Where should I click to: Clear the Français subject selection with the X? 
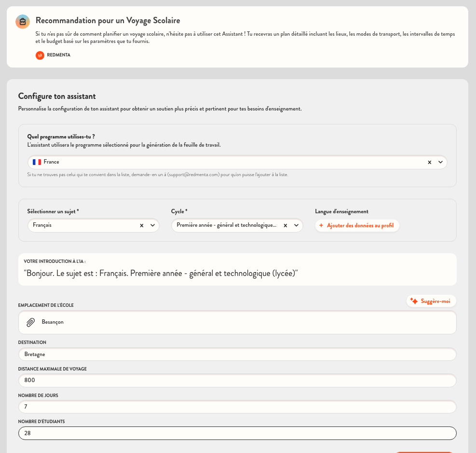click(x=141, y=225)
